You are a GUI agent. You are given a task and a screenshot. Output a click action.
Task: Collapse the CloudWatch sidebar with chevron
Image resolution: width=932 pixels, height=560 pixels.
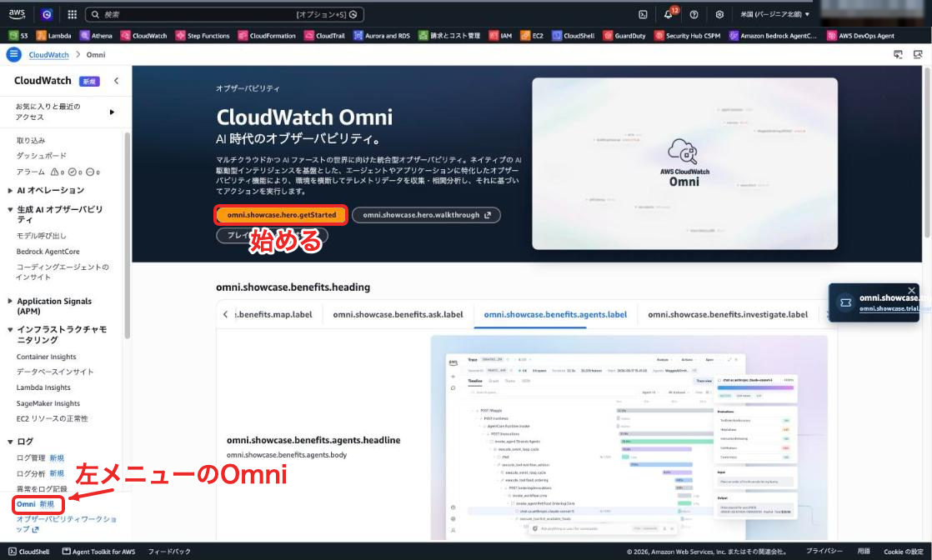[116, 81]
